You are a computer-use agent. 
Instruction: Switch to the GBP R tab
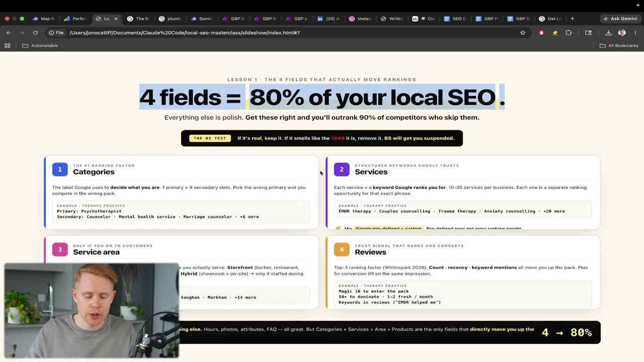265,19
